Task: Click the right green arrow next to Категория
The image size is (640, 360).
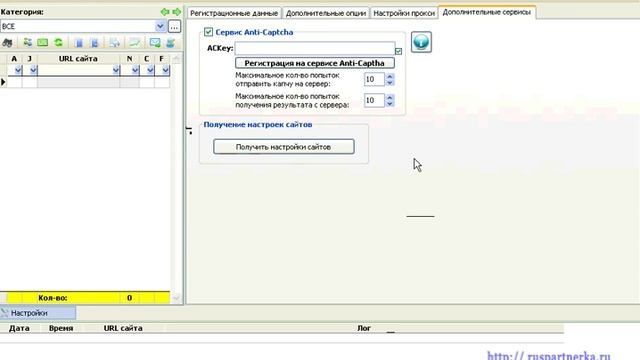Action: click(176, 12)
